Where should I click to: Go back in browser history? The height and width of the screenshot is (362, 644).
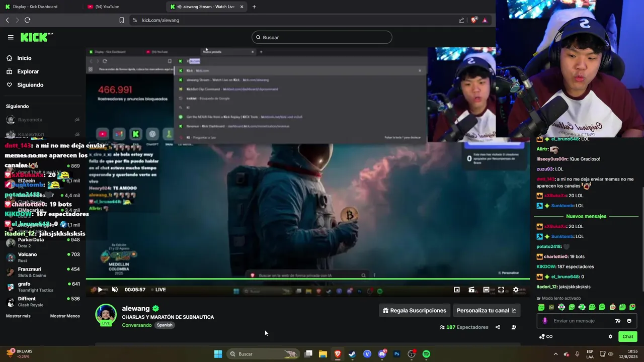coord(8,20)
